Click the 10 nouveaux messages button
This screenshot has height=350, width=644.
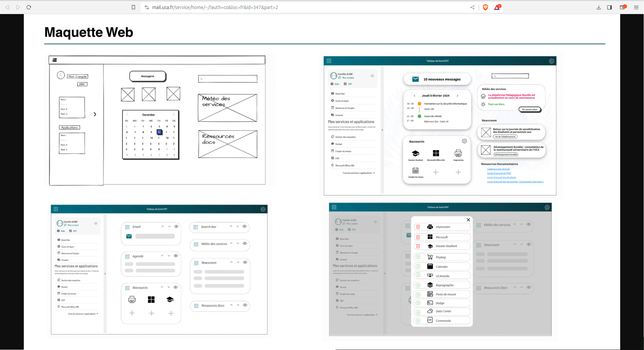[437, 79]
